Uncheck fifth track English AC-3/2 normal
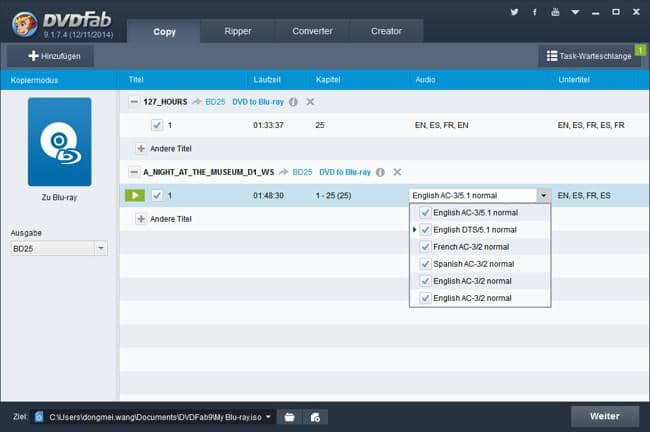This screenshot has height=432, width=650. click(425, 281)
